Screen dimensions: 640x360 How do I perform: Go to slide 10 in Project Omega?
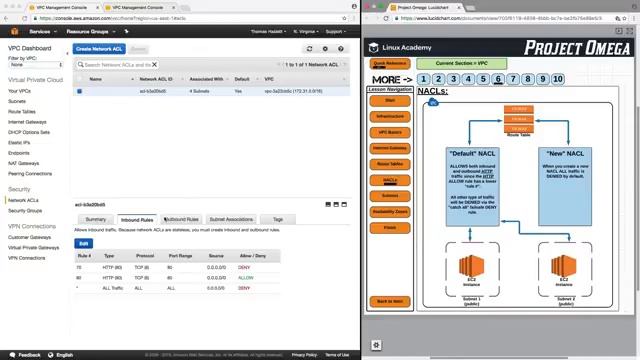click(558, 79)
